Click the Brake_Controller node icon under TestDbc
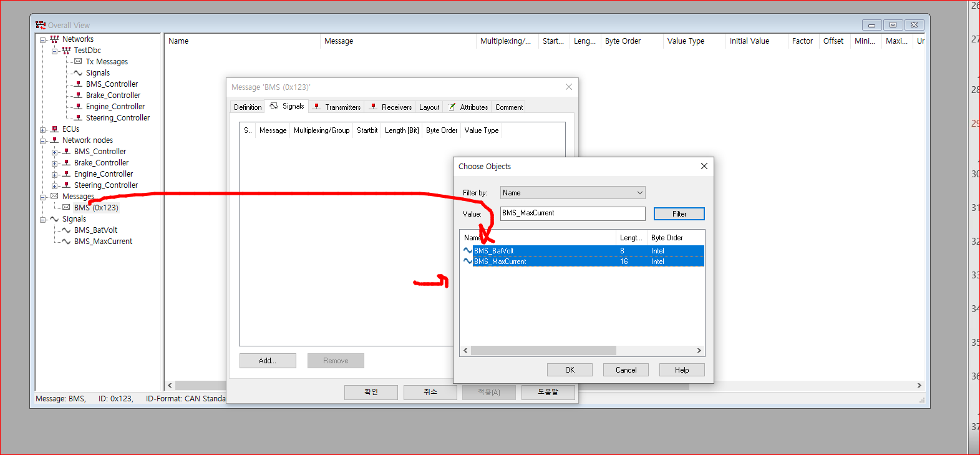980x455 pixels. tap(78, 95)
